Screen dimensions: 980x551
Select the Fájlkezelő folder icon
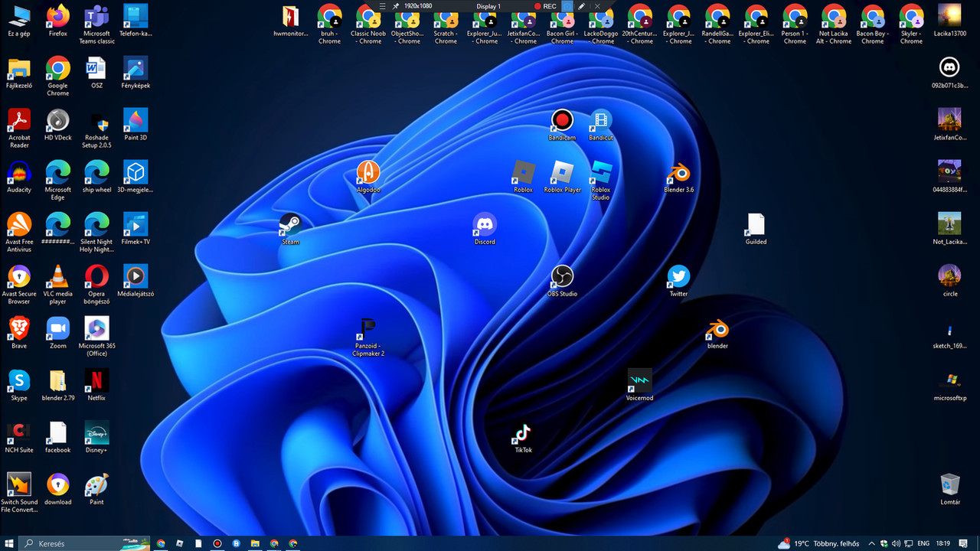[19, 73]
